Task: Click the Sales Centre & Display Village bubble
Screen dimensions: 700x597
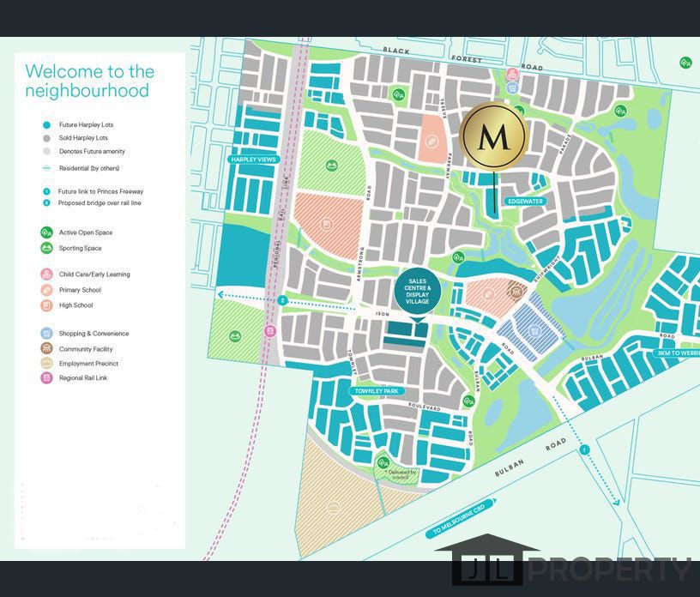Action: (x=418, y=293)
